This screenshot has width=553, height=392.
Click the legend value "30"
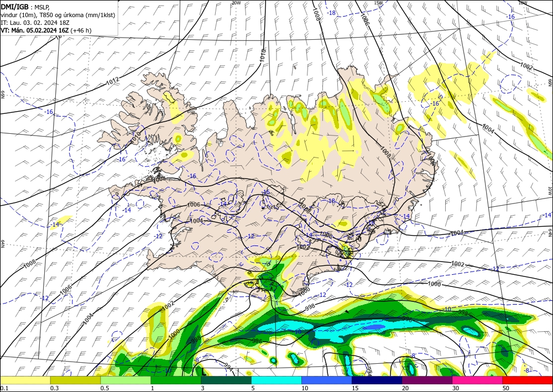(456, 388)
